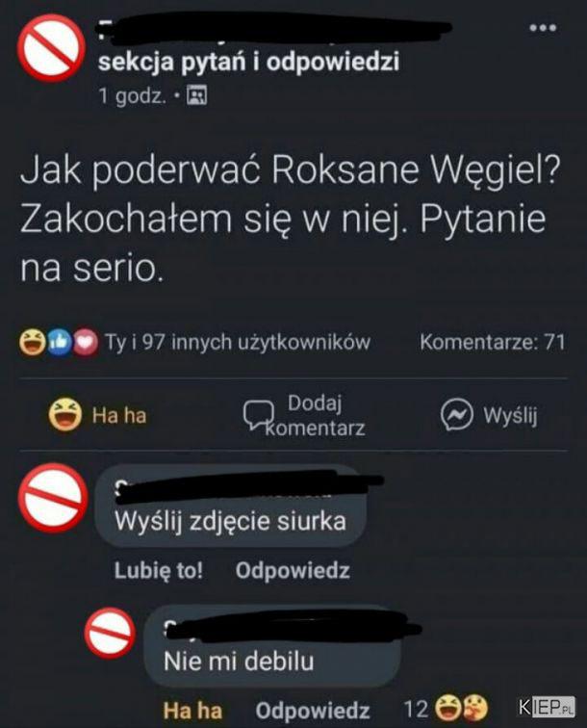Toggle the Ha ha reaction on post
Image resolution: width=587 pixels, height=728 pixels.
tap(98, 415)
